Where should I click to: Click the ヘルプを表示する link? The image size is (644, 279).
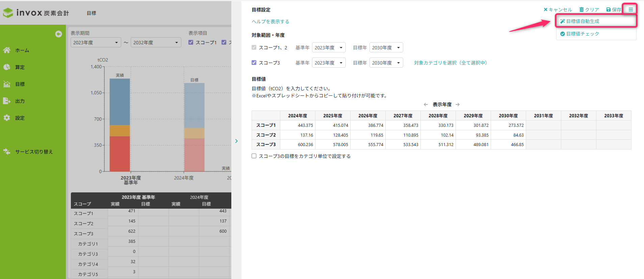coord(270,22)
